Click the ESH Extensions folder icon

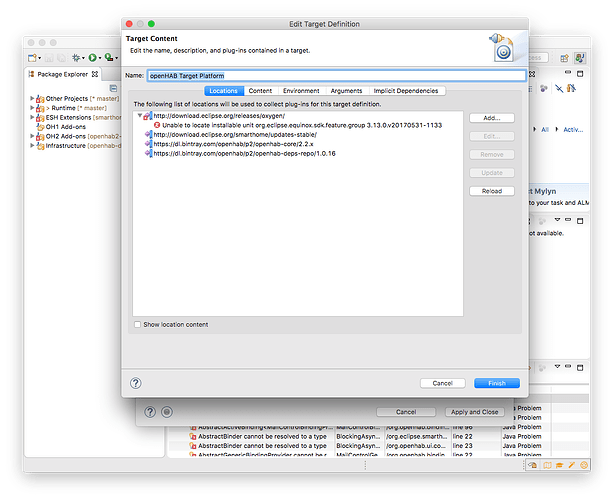click(40, 118)
